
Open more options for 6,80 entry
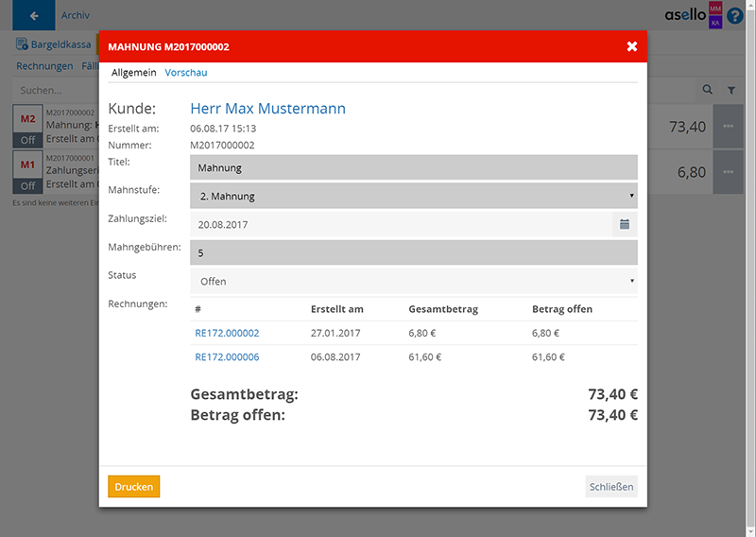(x=728, y=172)
